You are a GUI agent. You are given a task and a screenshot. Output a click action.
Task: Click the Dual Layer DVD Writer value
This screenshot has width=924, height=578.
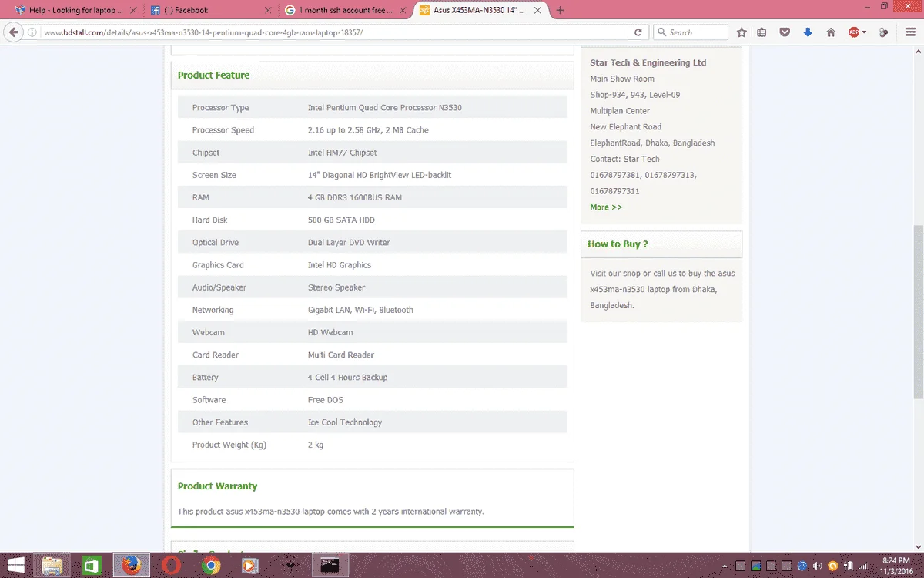pyautogui.click(x=349, y=242)
